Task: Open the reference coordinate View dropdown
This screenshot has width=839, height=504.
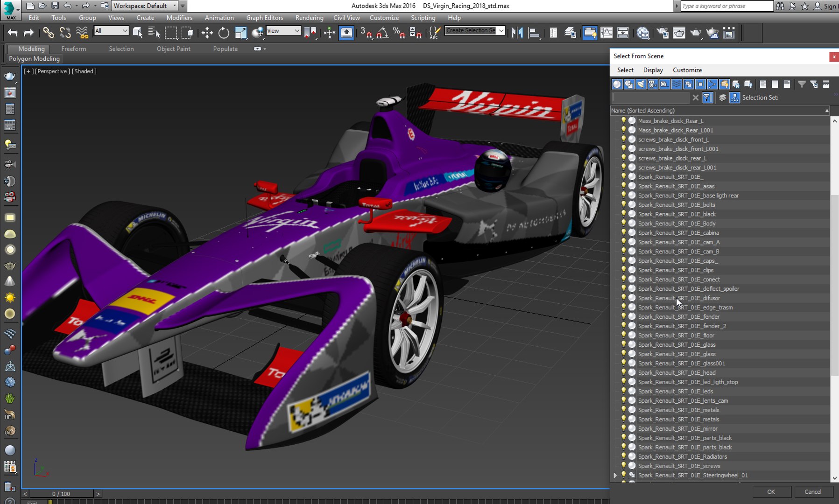Action: tap(283, 31)
